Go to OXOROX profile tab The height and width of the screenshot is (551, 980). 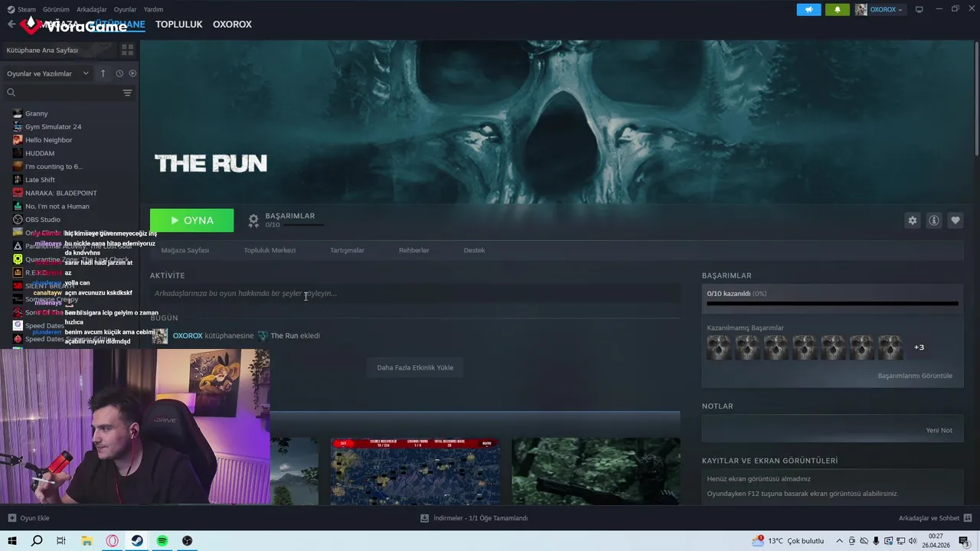pos(232,24)
